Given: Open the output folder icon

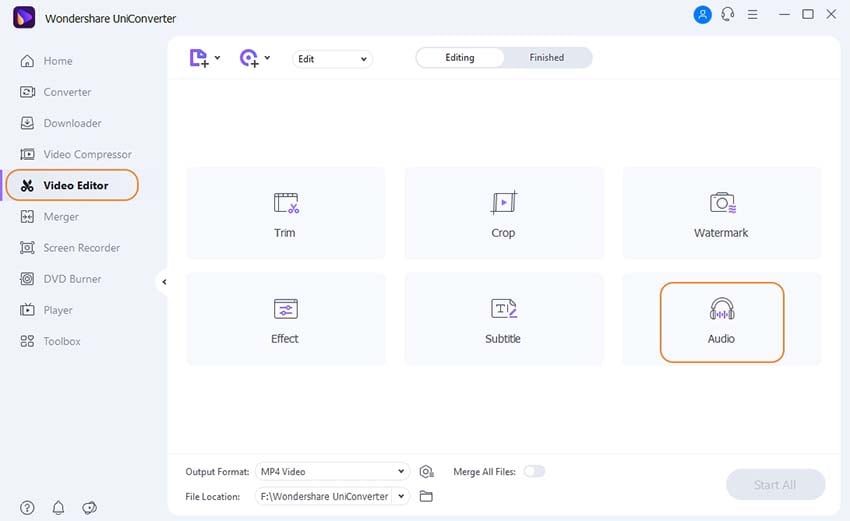Looking at the screenshot, I should coord(426,496).
